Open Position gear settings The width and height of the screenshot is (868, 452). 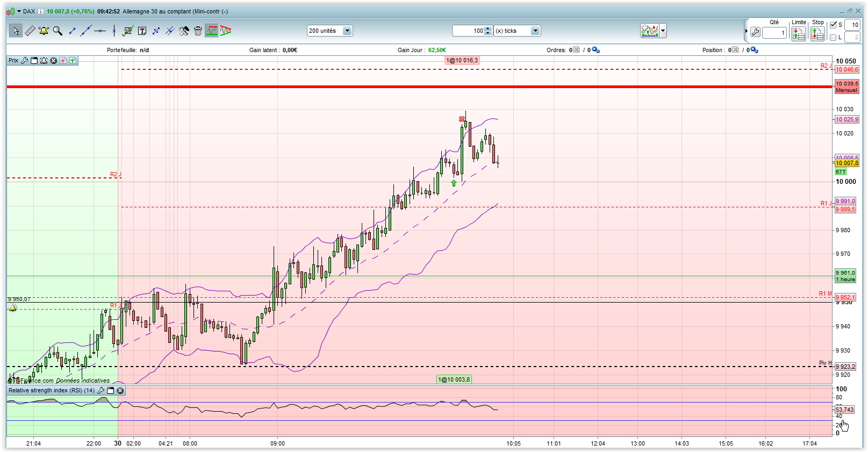point(754,50)
